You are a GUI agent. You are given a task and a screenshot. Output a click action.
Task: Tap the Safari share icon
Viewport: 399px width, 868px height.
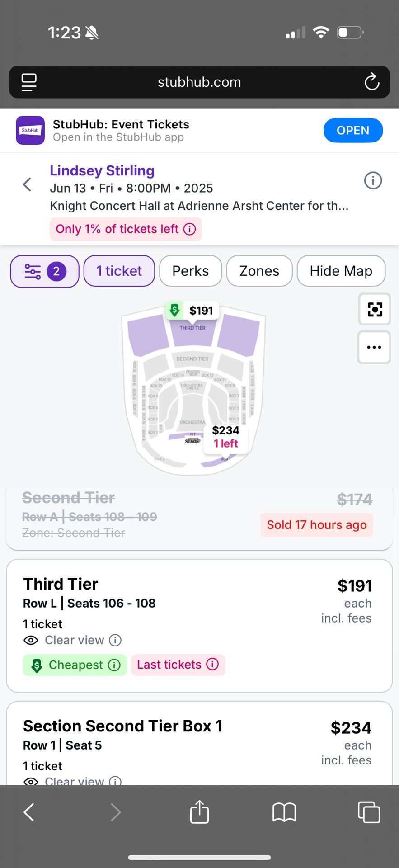pos(199,812)
